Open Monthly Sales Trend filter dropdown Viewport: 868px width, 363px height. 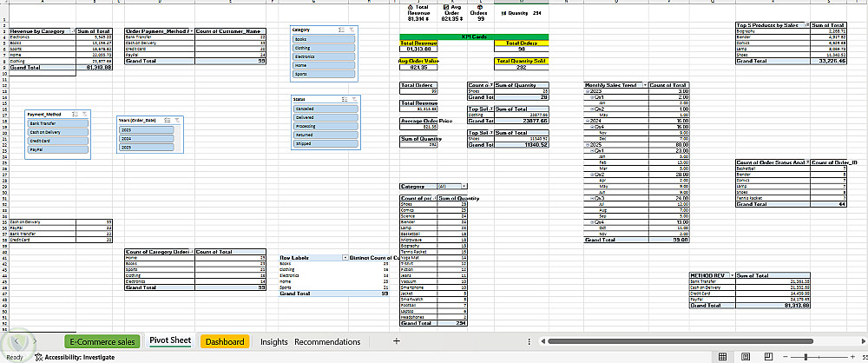coord(646,85)
